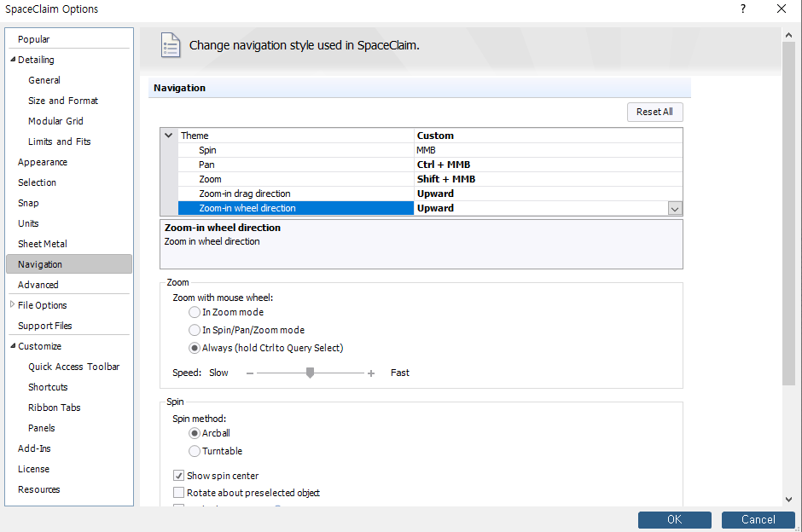Select the Spin property row

coord(430,150)
